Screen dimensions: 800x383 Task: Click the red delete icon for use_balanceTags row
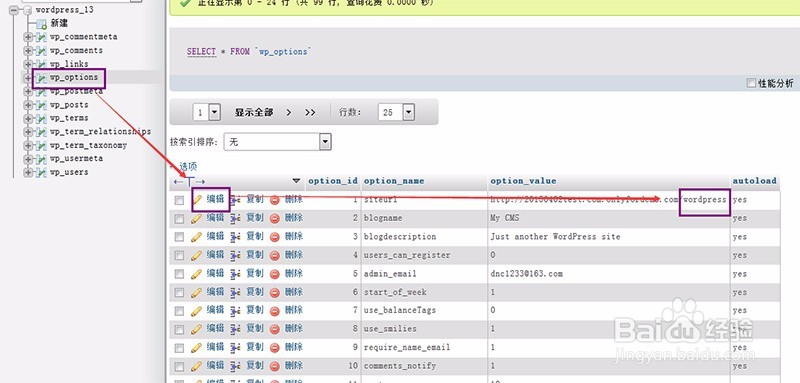[275, 311]
